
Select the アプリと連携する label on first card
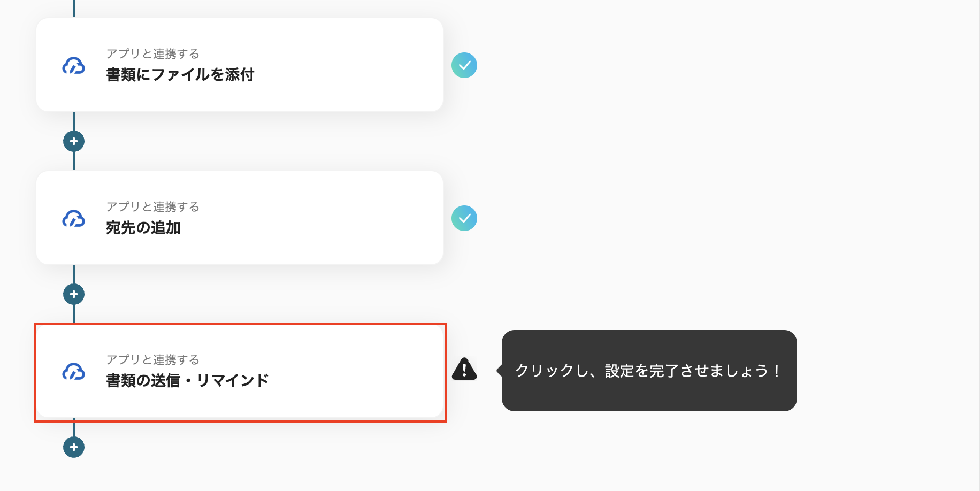pos(152,53)
